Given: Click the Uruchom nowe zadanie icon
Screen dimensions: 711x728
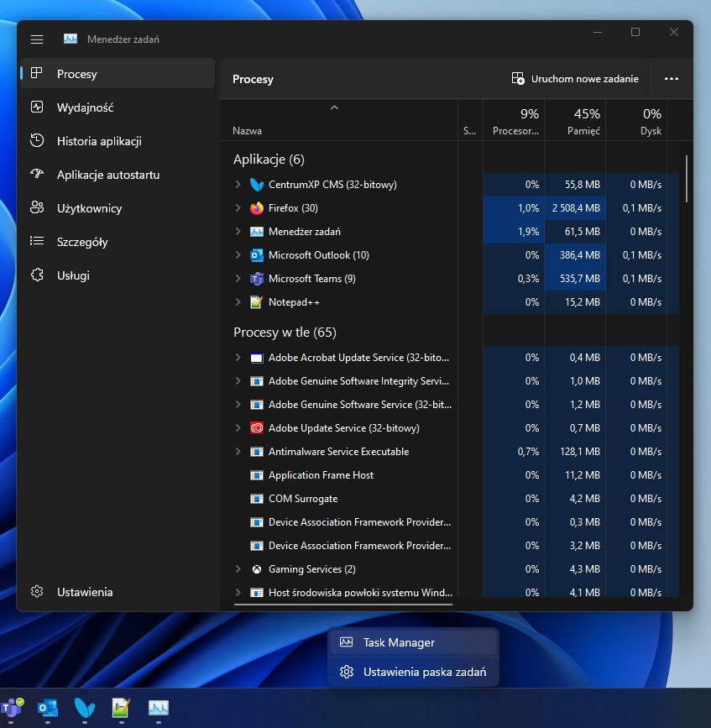Looking at the screenshot, I should coord(518,78).
